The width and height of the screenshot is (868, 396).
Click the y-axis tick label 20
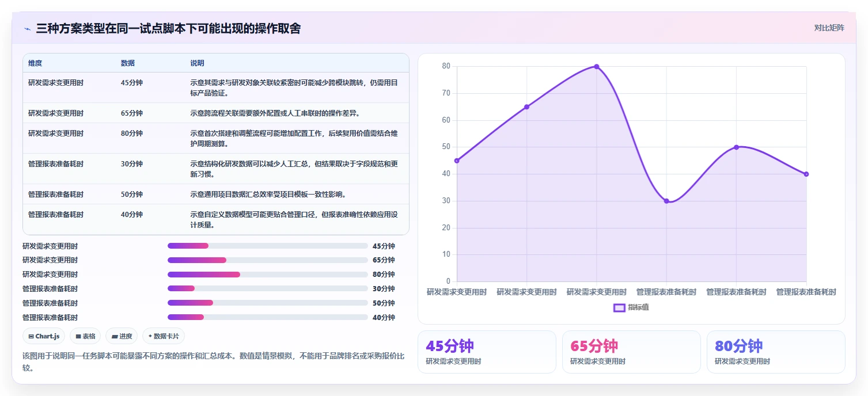(446, 228)
